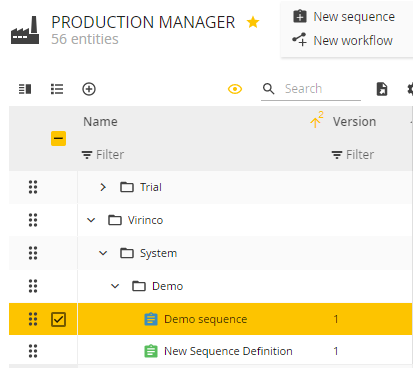This screenshot has height=368, width=413.
Task: Click the green New Sequence Definition clipboard icon
Action: tap(151, 351)
